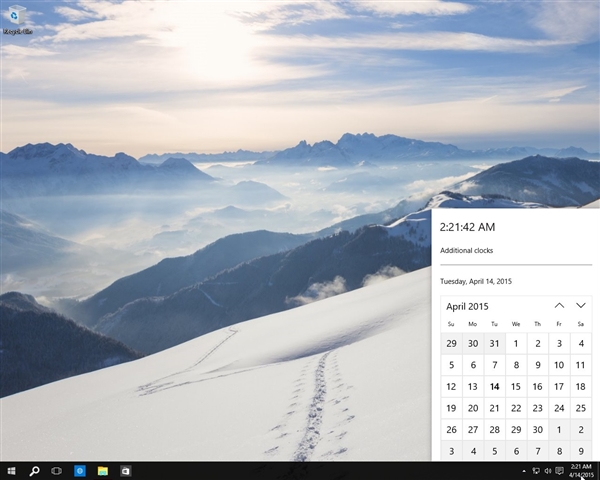The height and width of the screenshot is (480, 600).
Task: Choose day 27 in the calendar
Action: pyautogui.click(x=473, y=429)
